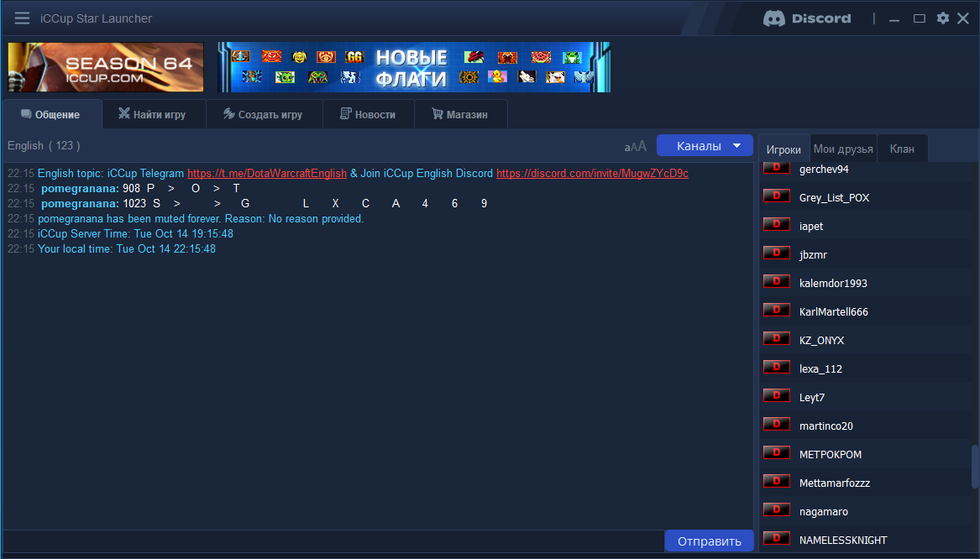Switch to Мои друзья tab

pos(843,149)
